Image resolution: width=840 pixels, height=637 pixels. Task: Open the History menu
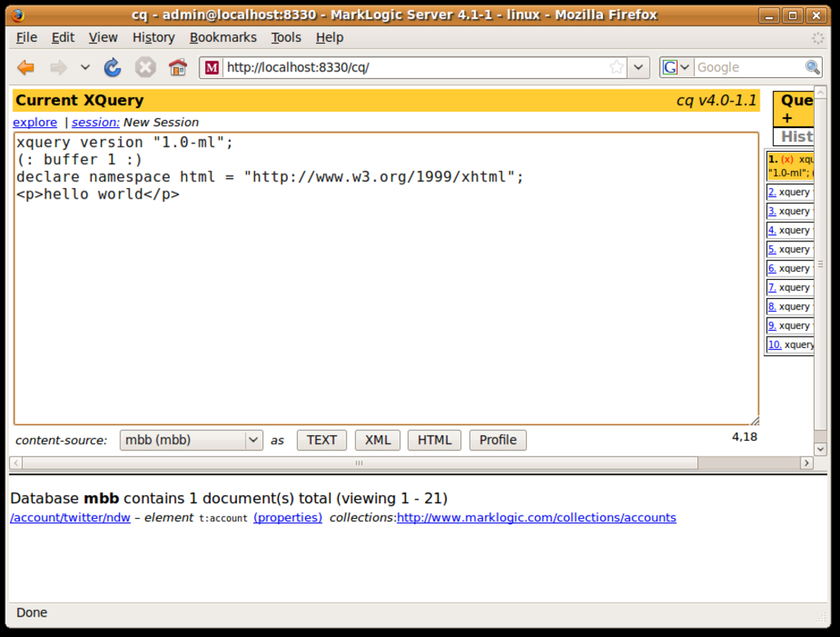153,38
